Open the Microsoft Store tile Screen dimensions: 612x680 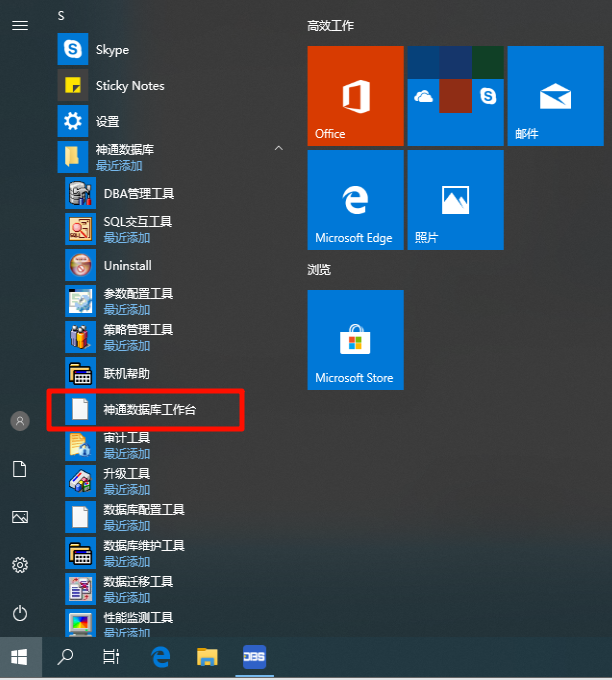(355, 340)
